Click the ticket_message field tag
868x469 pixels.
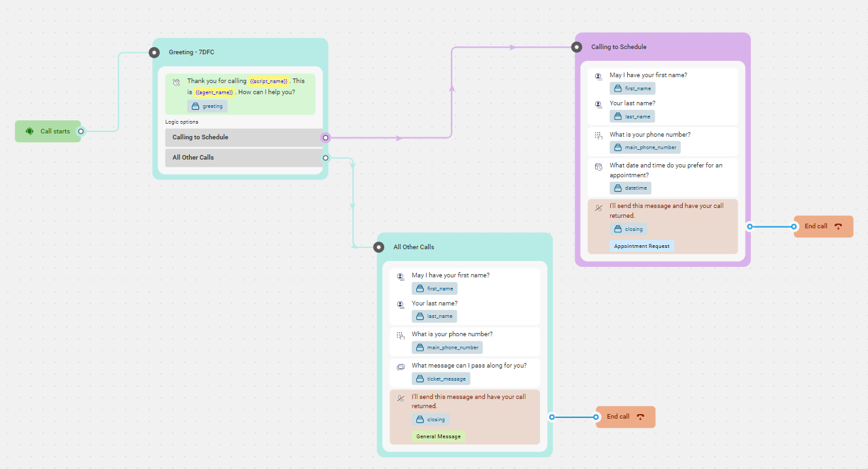(x=441, y=379)
